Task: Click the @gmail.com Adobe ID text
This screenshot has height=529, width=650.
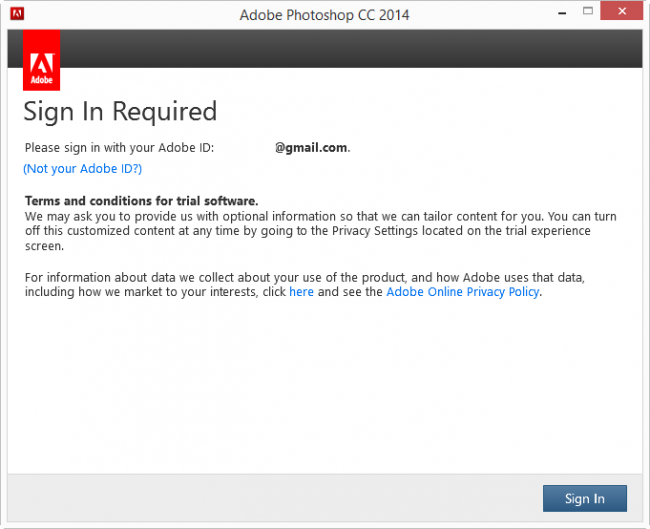Action: [x=312, y=147]
